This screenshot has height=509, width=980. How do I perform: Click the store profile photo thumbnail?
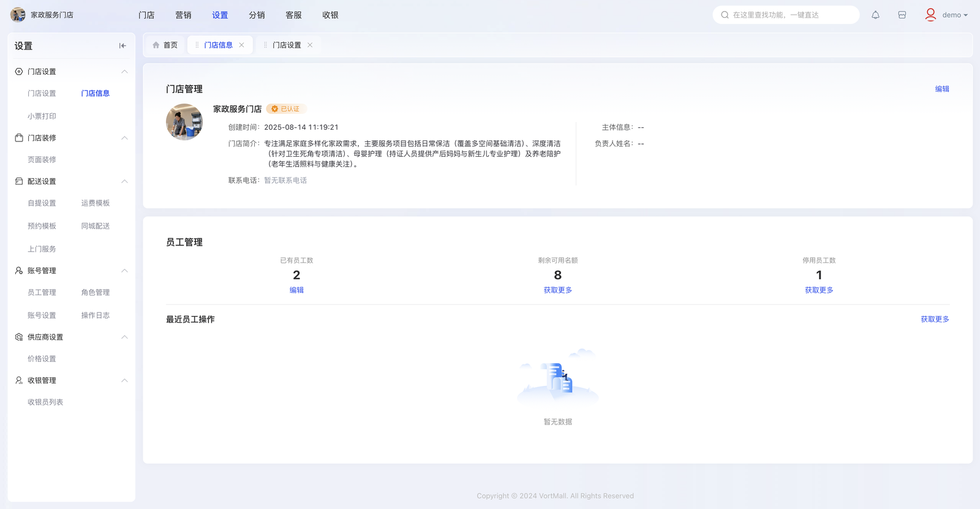coord(184,122)
